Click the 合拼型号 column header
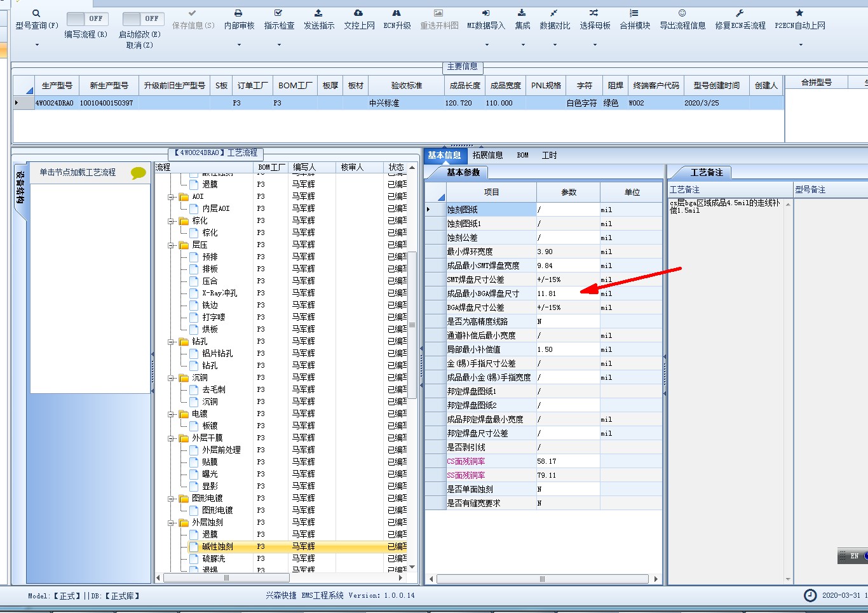The image size is (868, 613). coord(816,83)
